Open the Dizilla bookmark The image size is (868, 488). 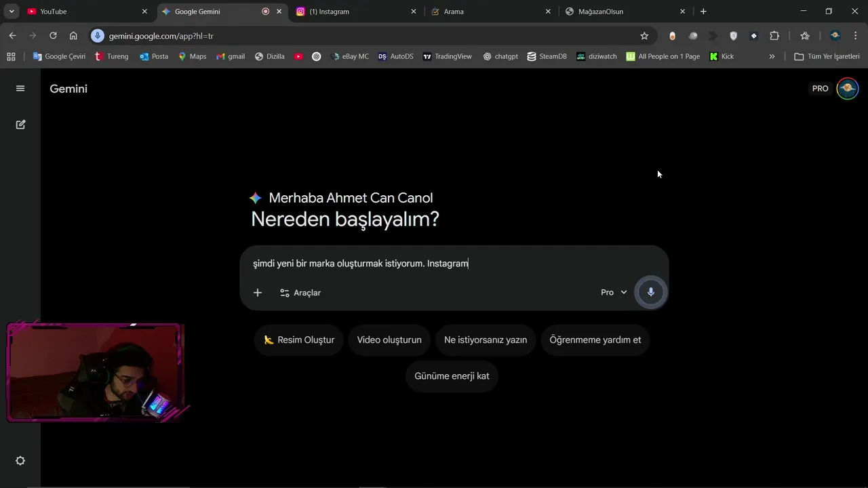[270, 56]
